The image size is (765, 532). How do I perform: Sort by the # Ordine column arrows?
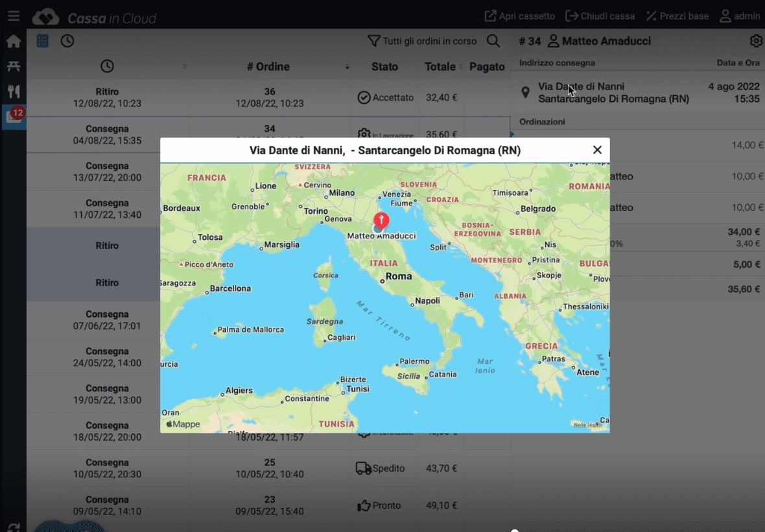point(347,67)
